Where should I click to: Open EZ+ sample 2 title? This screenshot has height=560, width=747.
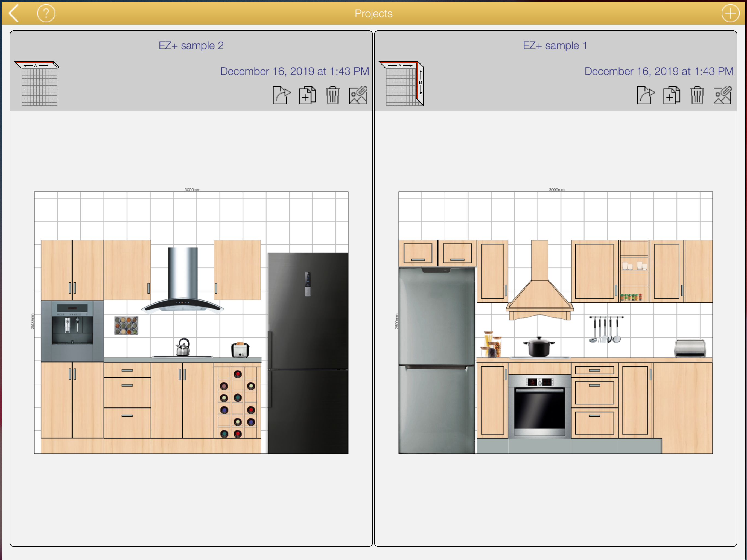pyautogui.click(x=191, y=45)
